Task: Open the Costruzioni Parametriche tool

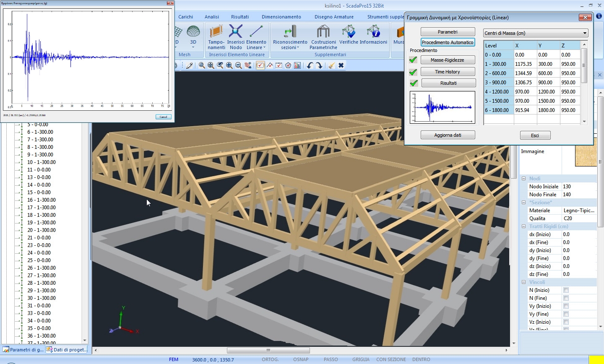Action: (x=323, y=32)
